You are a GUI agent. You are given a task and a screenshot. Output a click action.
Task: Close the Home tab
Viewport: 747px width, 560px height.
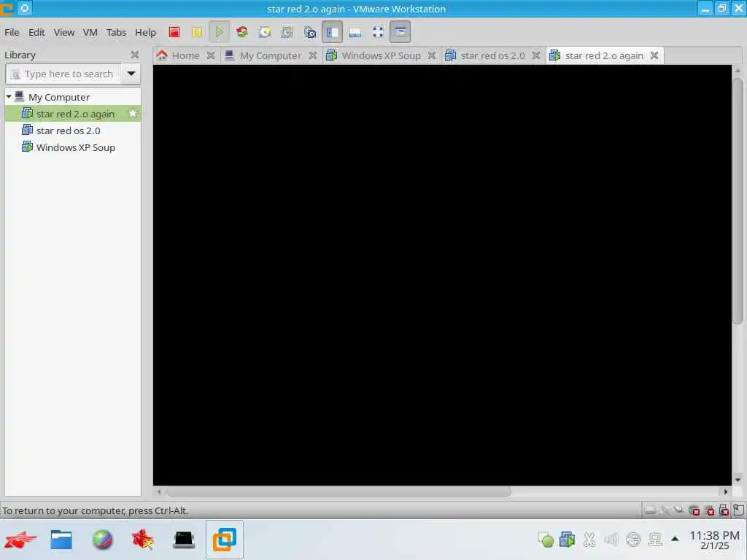211,55
